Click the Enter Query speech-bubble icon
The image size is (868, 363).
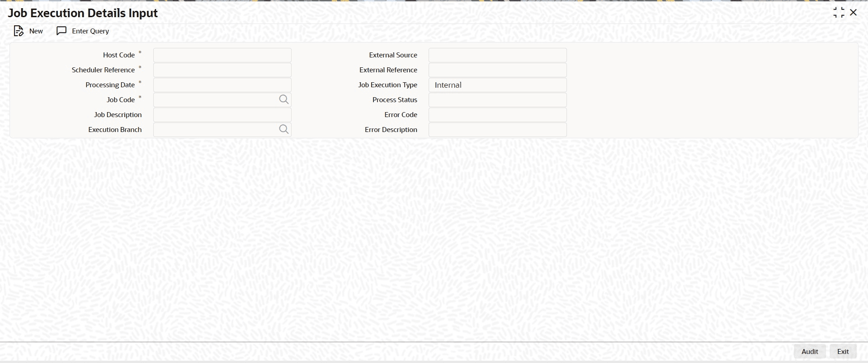pyautogui.click(x=61, y=31)
